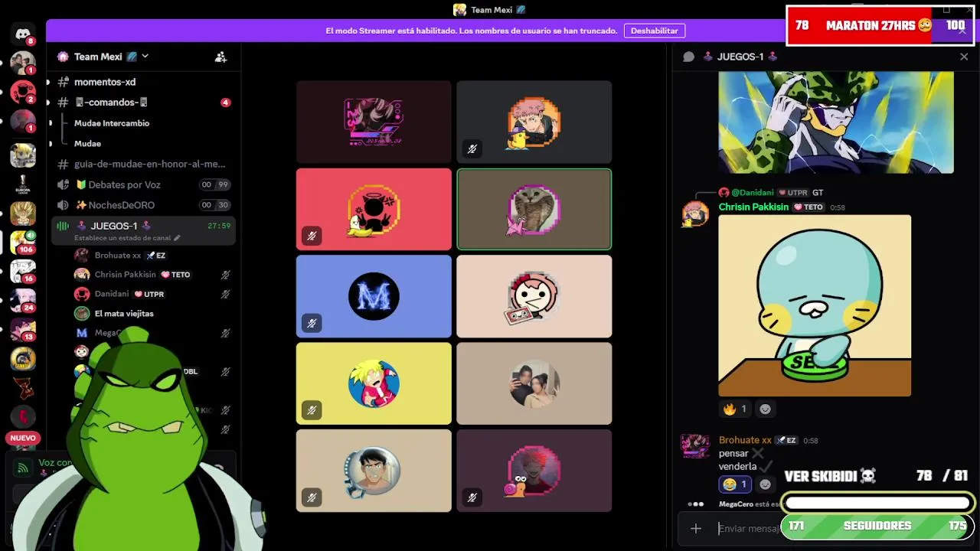Open the server icon with badge 13

(x=22, y=329)
